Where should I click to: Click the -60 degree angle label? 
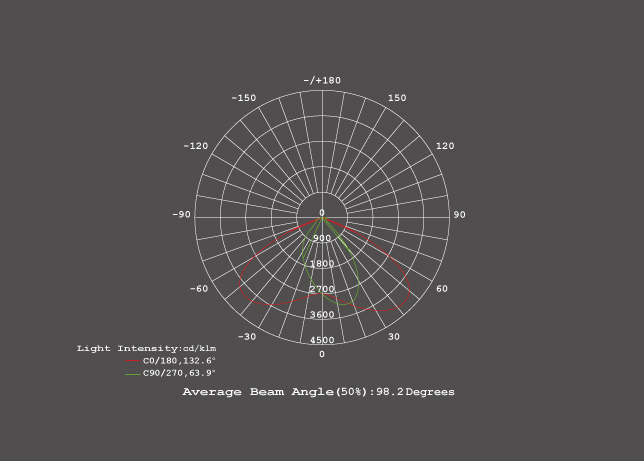199,289
